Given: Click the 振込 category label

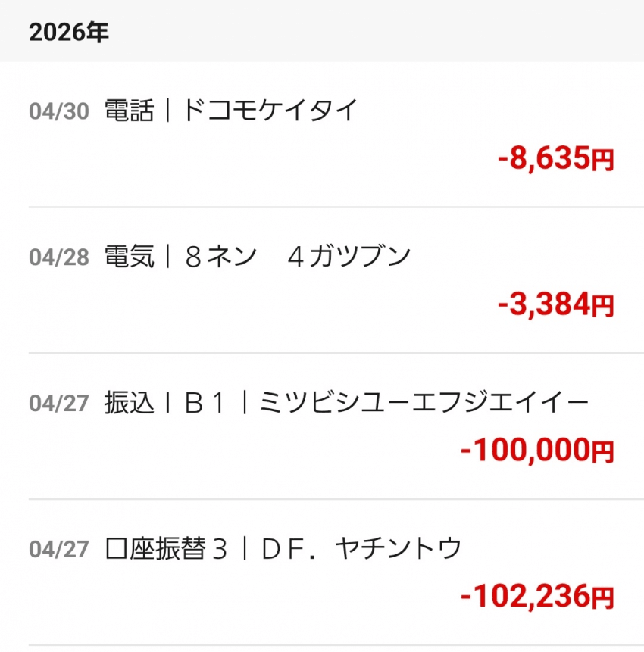Looking at the screenshot, I should (x=129, y=403).
